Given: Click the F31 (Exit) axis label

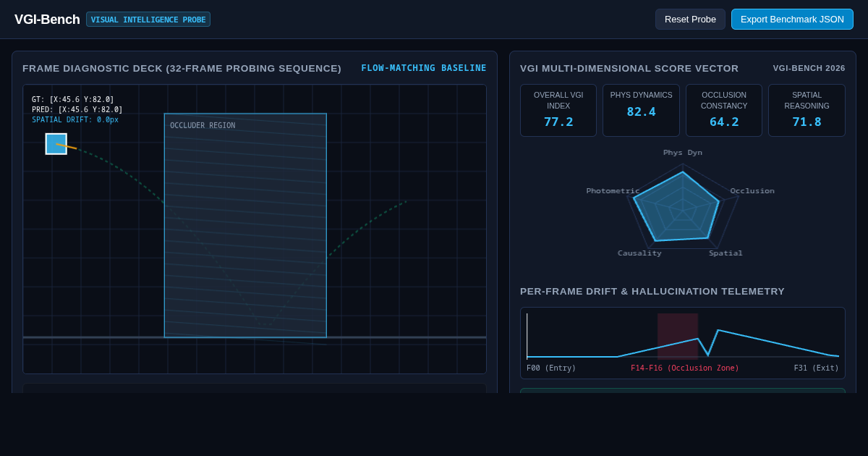Looking at the screenshot, I should [817, 368].
